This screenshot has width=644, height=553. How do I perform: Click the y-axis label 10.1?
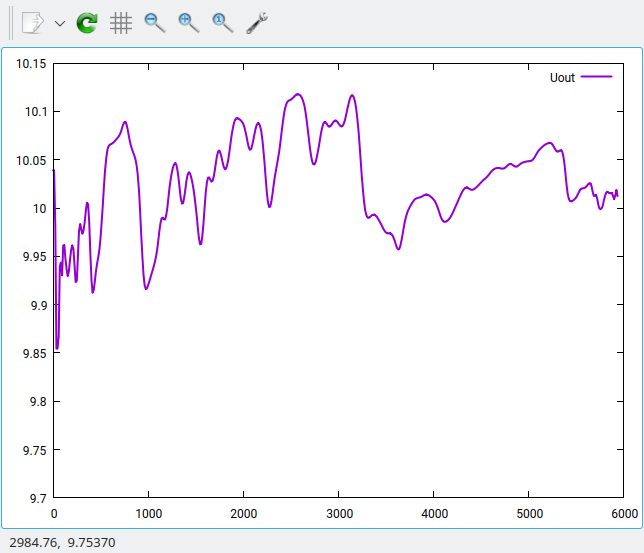pos(36,112)
